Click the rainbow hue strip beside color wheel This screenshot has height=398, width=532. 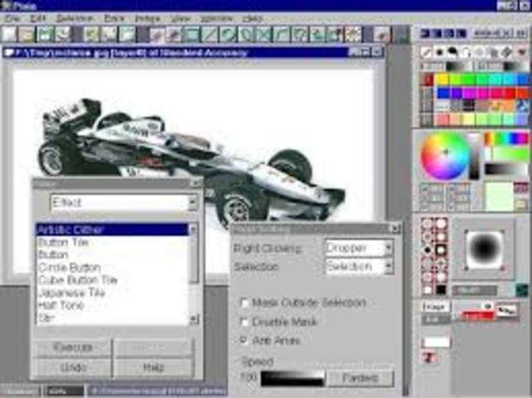pos(506,139)
